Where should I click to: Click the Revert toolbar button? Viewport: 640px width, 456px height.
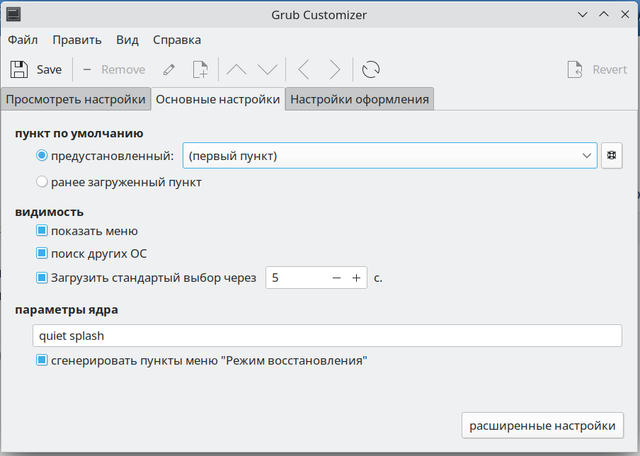[x=597, y=69]
